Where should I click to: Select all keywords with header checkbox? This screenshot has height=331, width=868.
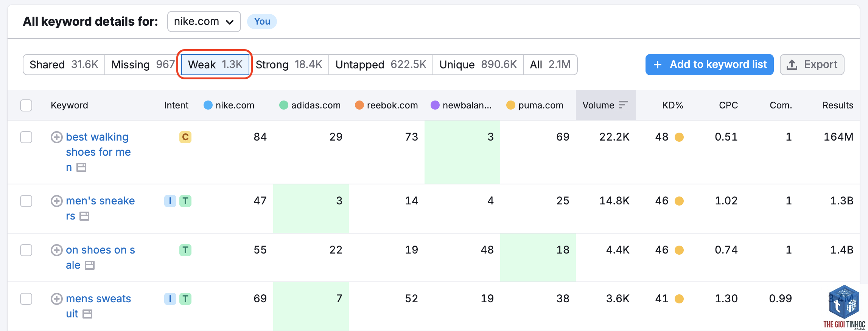click(x=26, y=105)
